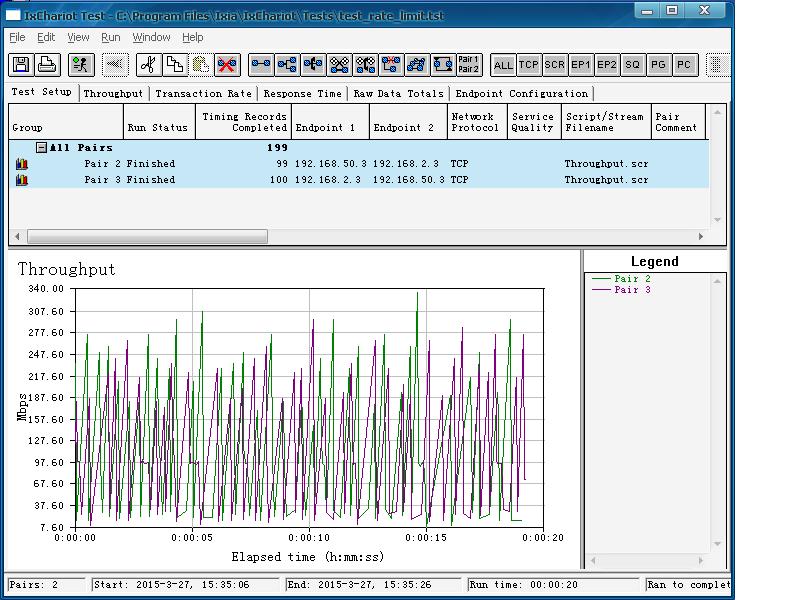Click the Add endpoint pair icon

(261, 65)
